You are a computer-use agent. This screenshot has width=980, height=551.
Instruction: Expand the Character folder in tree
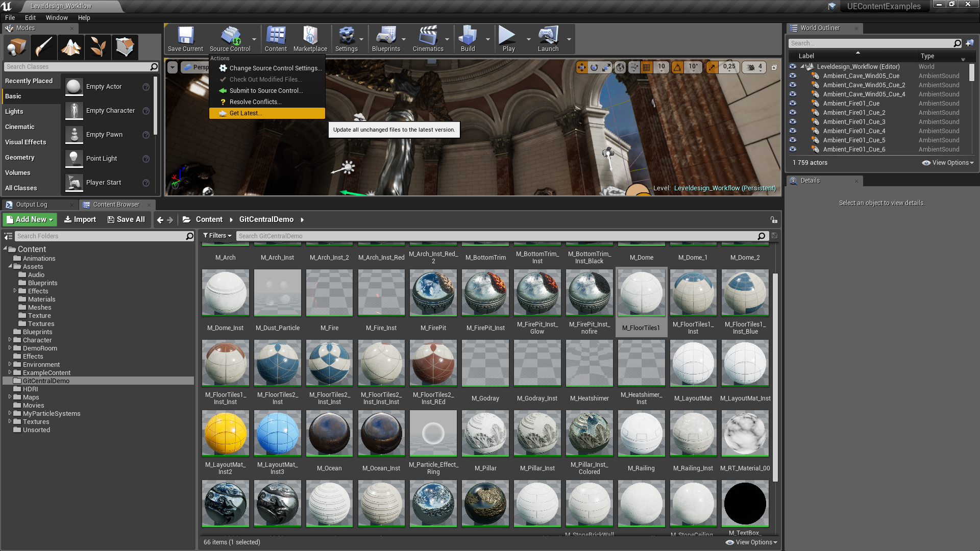coord(10,340)
